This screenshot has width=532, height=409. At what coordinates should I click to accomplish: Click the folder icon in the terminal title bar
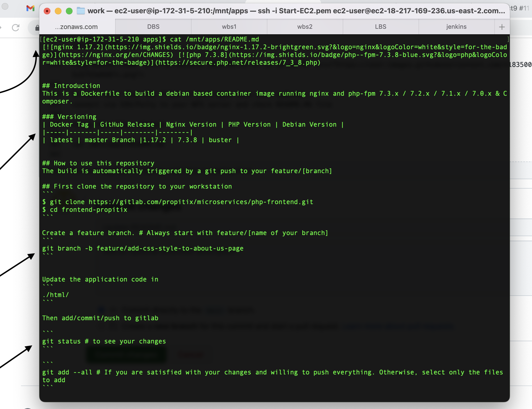tap(81, 11)
